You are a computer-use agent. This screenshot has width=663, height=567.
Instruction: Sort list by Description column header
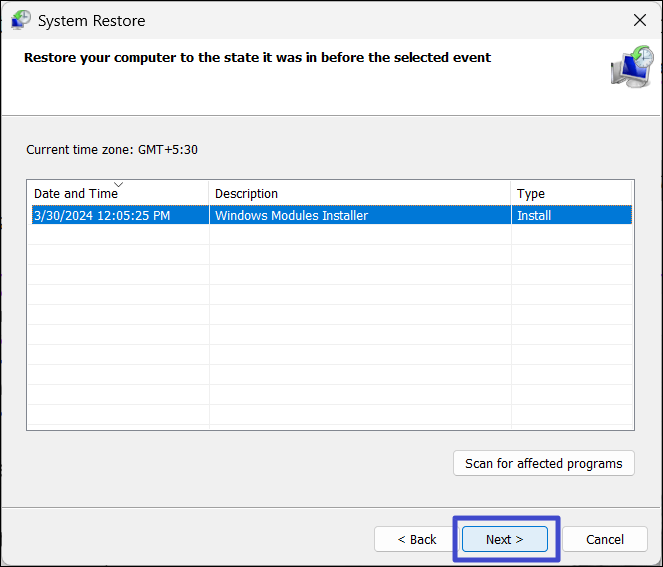click(246, 194)
